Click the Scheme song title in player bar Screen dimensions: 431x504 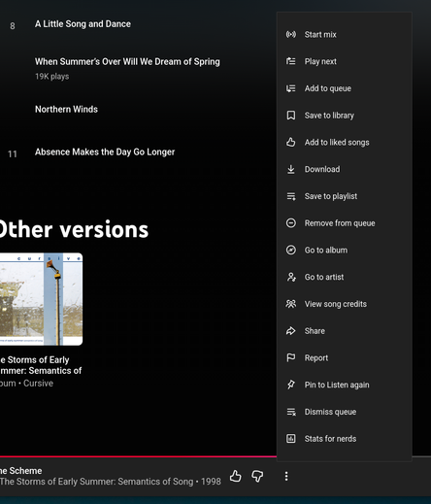[20, 471]
